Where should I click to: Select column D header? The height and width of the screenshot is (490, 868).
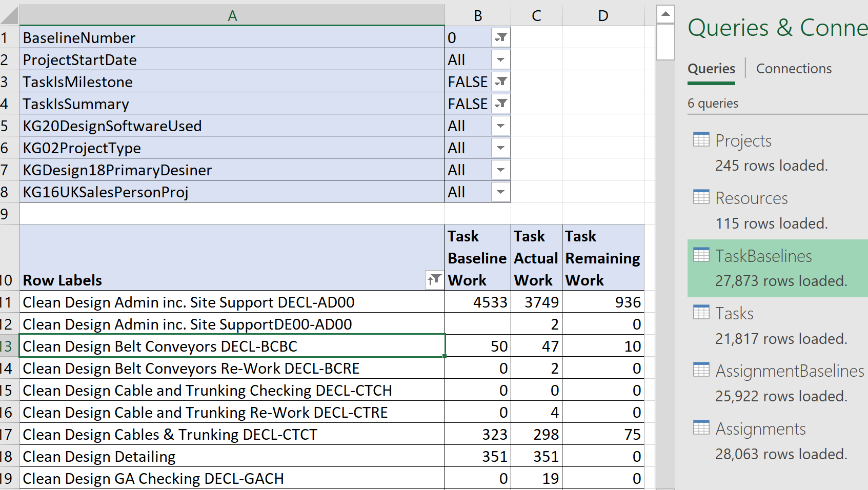click(603, 15)
